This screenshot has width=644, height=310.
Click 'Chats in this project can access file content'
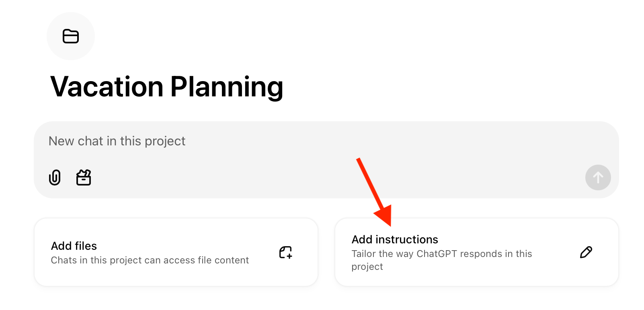[150, 260]
